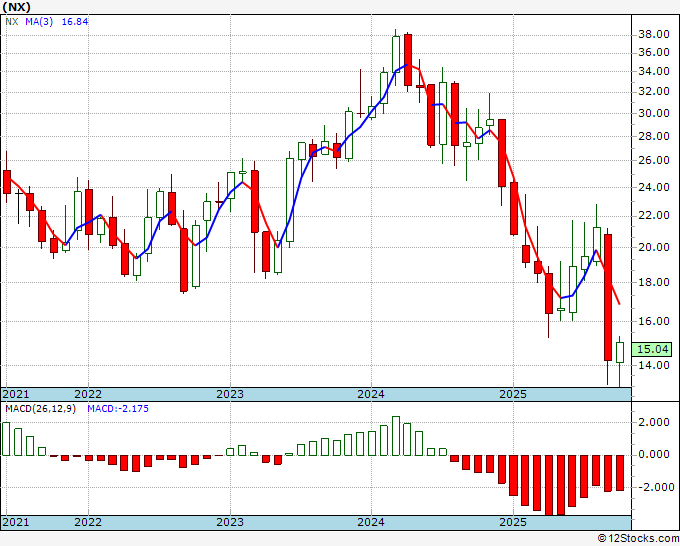Click the 38.00 price axis label
Screen dimensions: 680x546
pyautogui.click(x=654, y=34)
